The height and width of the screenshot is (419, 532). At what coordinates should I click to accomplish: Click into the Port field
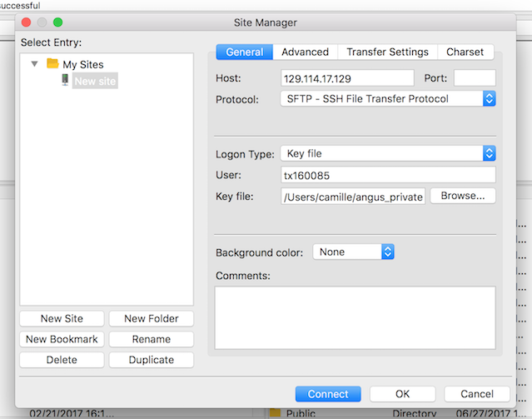475,78
